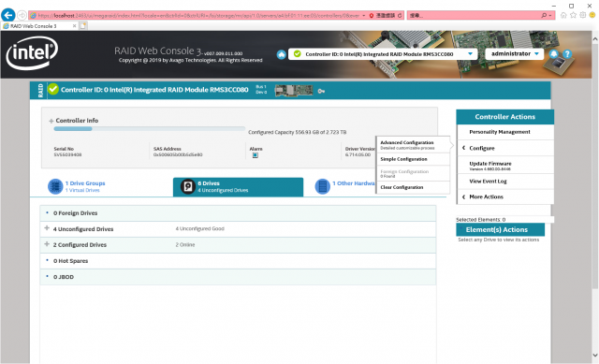
Task: Expand 2 Configured Drives row
Action: point(47,244)
